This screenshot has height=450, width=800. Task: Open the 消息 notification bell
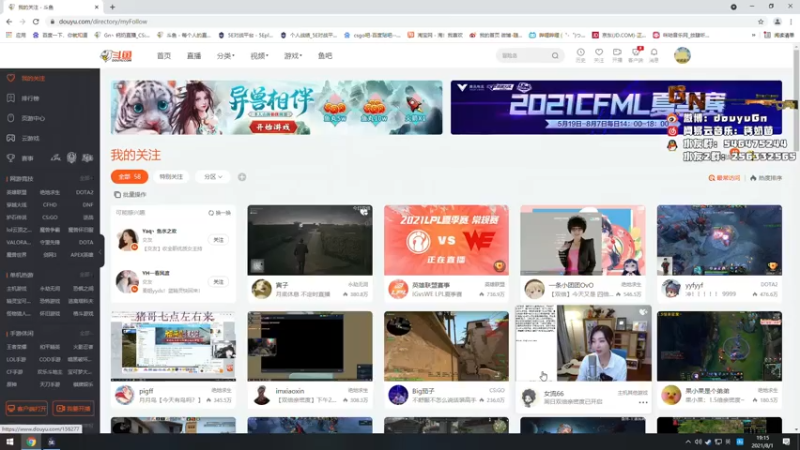point(654,55)
